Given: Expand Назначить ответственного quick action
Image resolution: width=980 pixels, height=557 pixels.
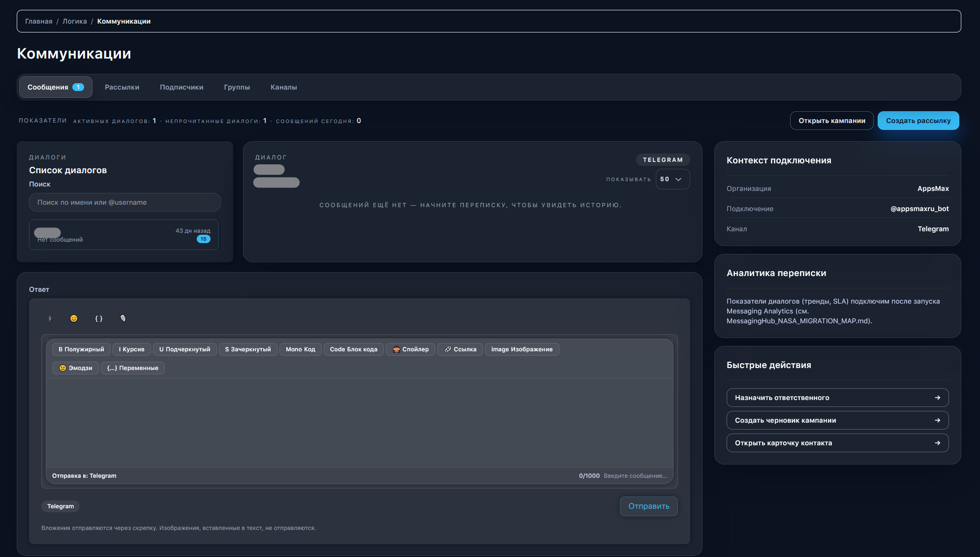Looking at the screenshot, I should coord(837,398).
